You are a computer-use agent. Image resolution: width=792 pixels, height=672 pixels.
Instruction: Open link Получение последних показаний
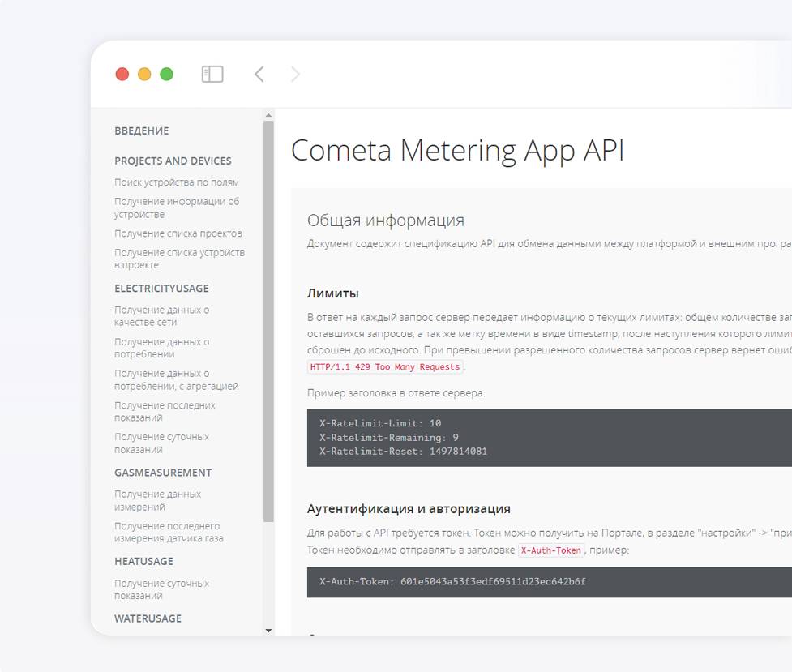point(165,411)
